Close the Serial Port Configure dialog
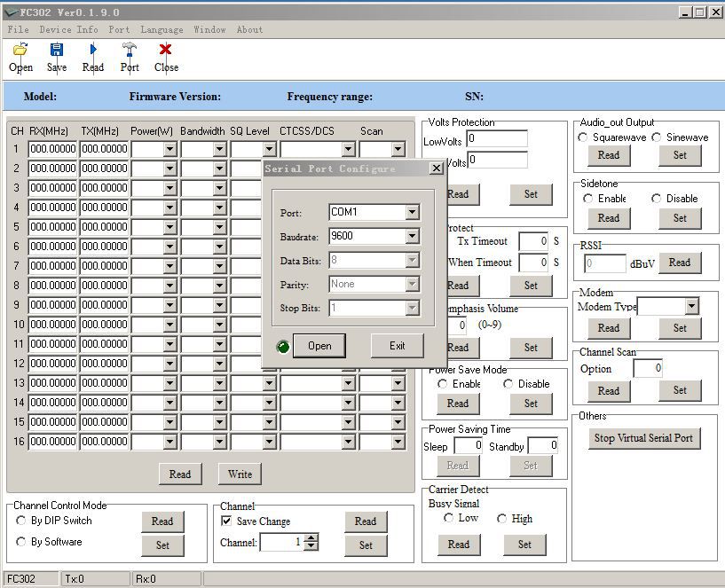The width and height of the screenshot is (725, 588). [436, 169]
